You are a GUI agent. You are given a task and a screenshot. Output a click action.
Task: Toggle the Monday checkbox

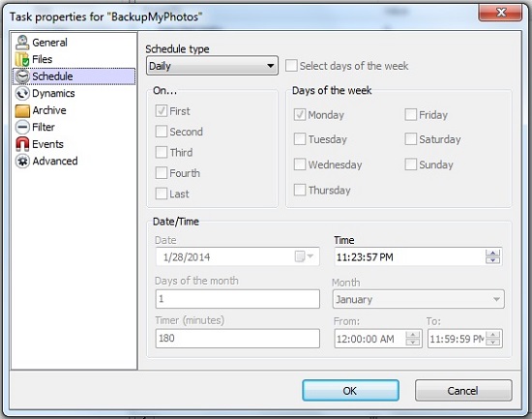point(300,115)
